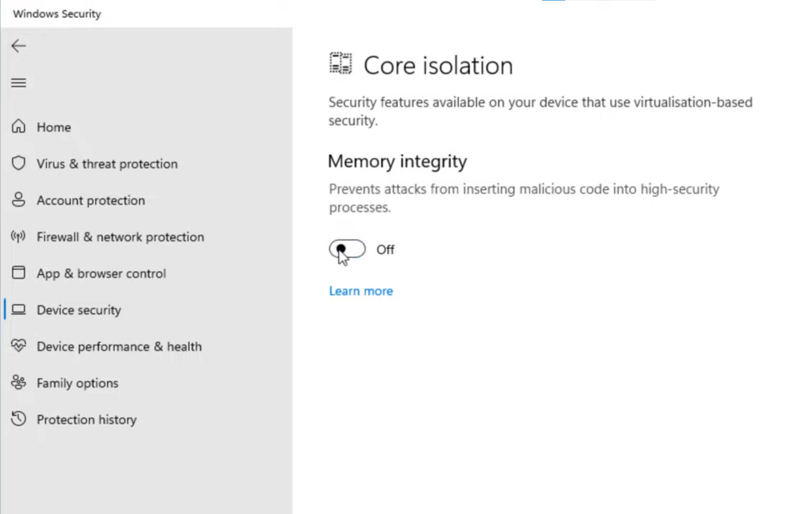Click the Protection history clock icon
Screen dimensions: 812x514
[18, 419]
